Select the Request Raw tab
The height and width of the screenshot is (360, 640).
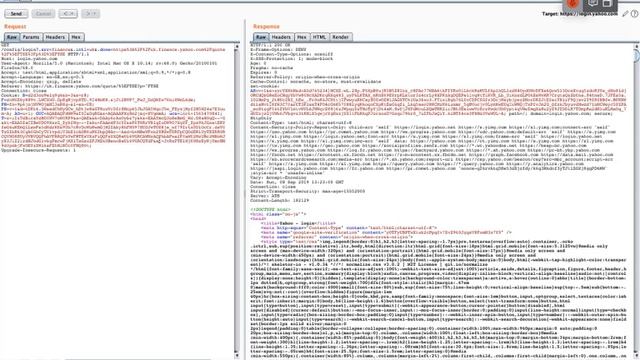12,37
